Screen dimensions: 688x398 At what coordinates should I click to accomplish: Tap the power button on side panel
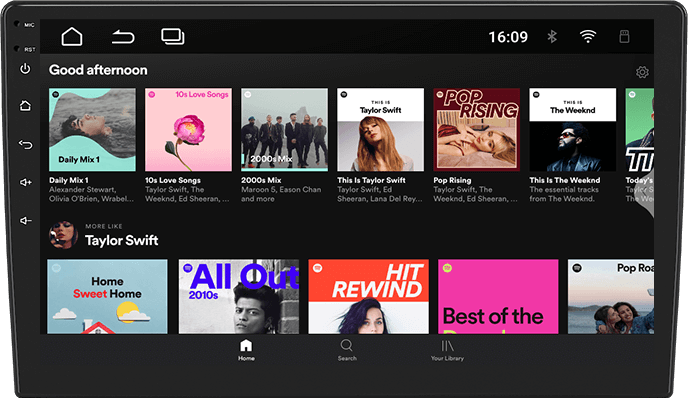(25, 69)
